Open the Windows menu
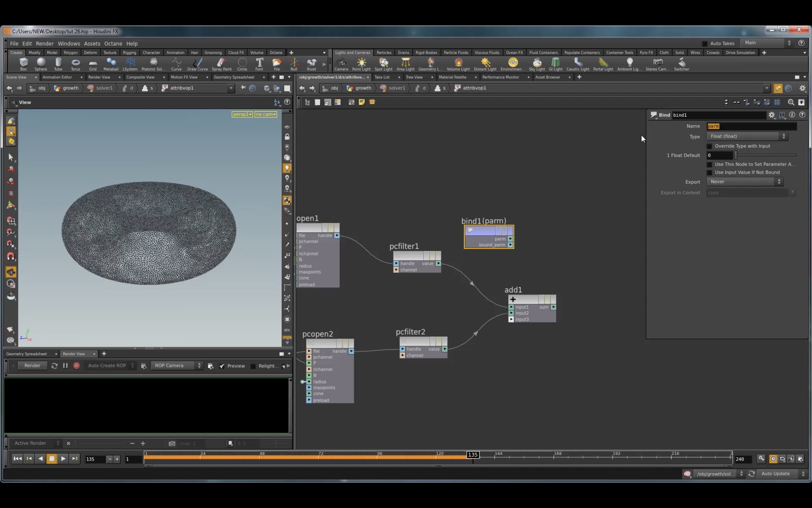 (69, 43)
